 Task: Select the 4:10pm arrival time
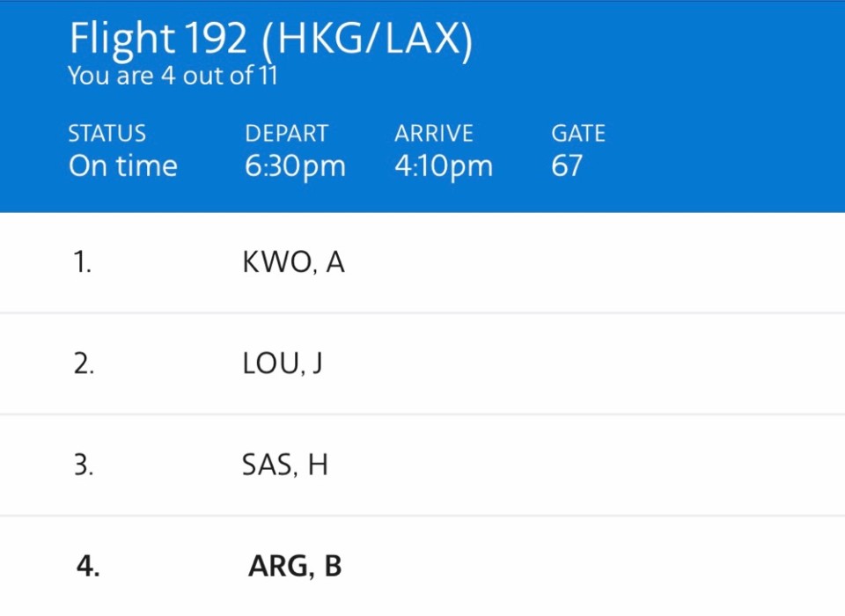[x=443, y=166]
